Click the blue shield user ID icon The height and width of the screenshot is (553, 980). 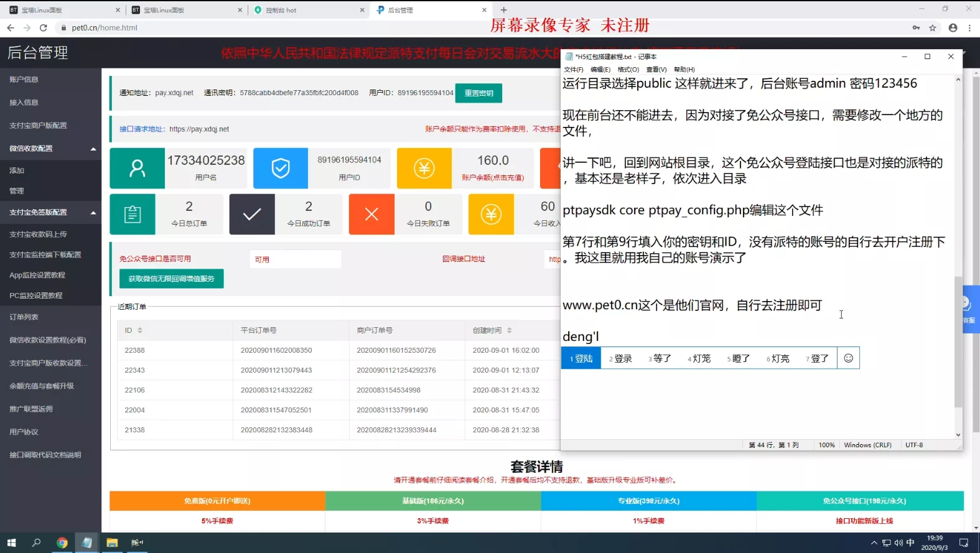(x=281, y=168)
